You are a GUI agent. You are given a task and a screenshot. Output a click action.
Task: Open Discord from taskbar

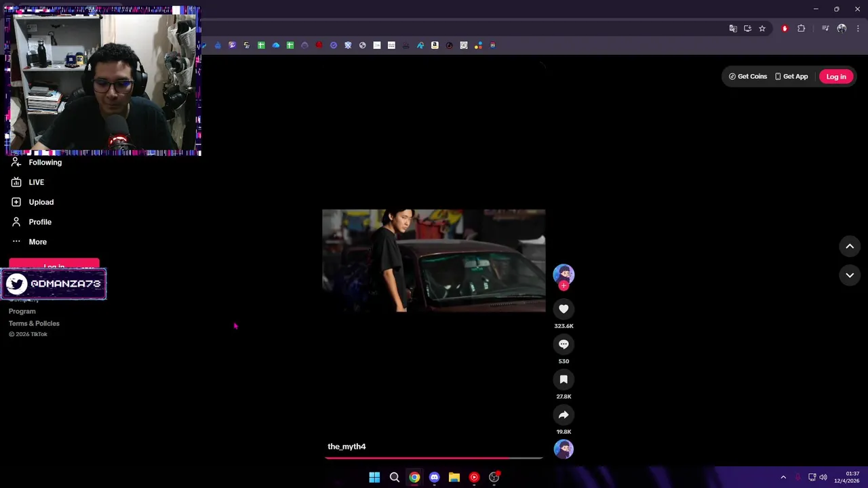[x=434, y=477]
